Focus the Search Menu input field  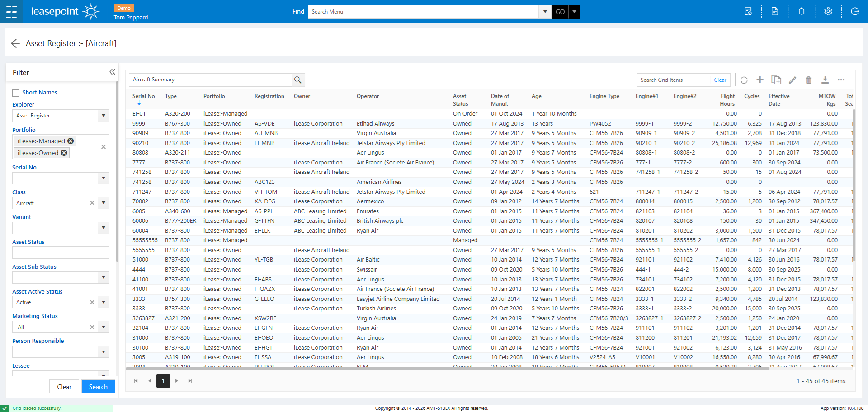[423, 12]
